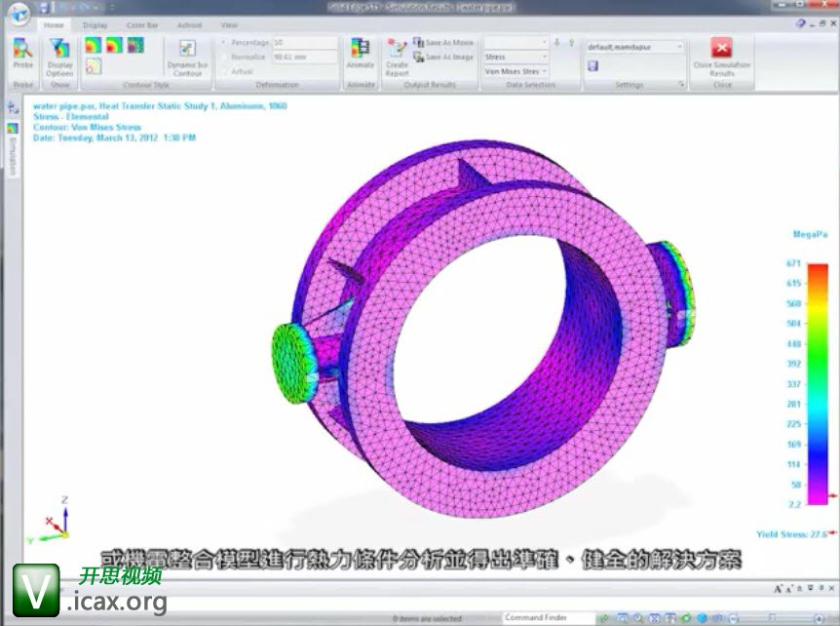The width and height of the screenshot is (840, 626).
Task: Click the Save As Image icon
Action: [x=418, y=57]
